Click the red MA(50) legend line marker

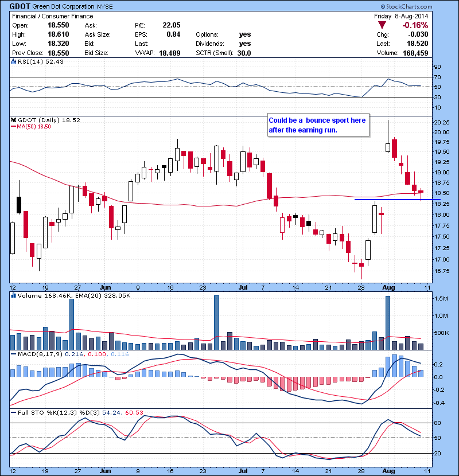pyautogui.click(x=13, y=127)
